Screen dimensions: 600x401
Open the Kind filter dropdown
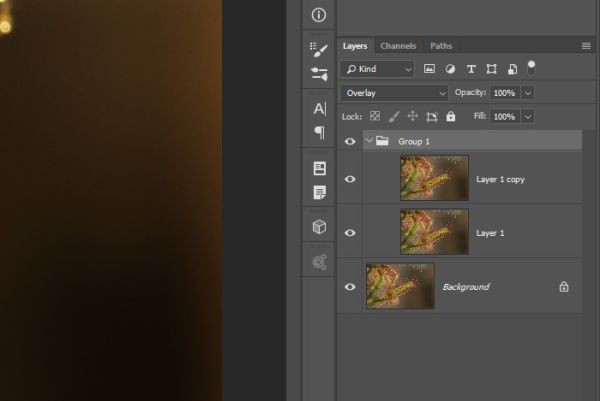point(377,69)
